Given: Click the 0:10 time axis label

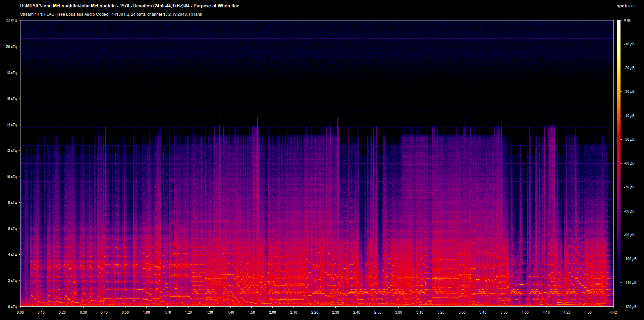Looking at the screenshot, I should (x=41, y=312).
